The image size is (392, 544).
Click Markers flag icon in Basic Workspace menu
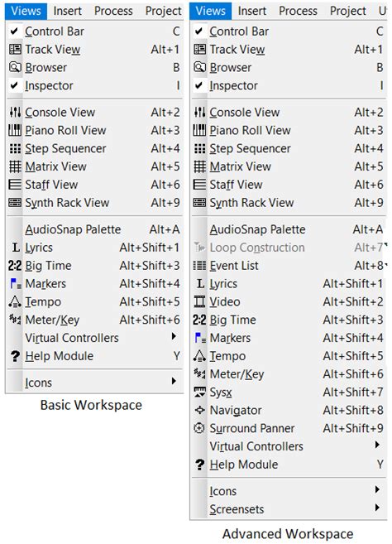click(x=15, y=284)
